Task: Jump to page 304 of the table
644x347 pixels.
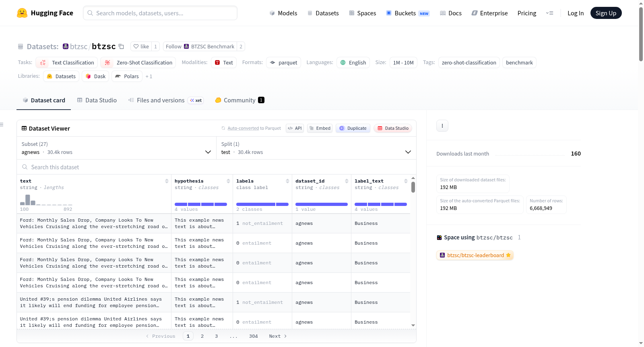Action: tap(253, 336)
